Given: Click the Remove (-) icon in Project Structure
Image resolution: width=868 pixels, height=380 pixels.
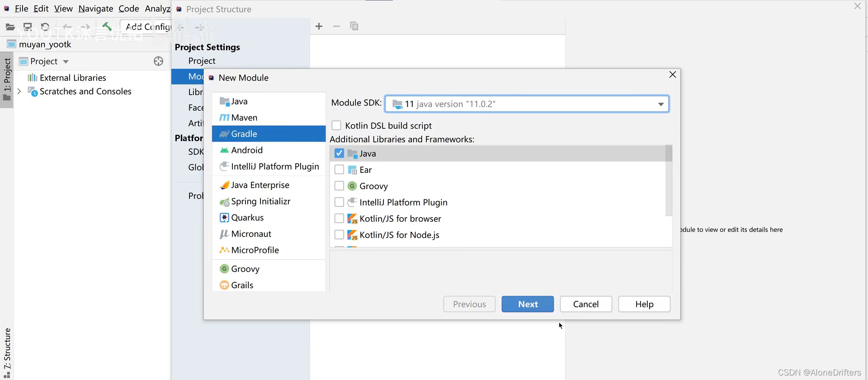Looking at the screenshot, I should pyautogui.click(x=336, y=26).
